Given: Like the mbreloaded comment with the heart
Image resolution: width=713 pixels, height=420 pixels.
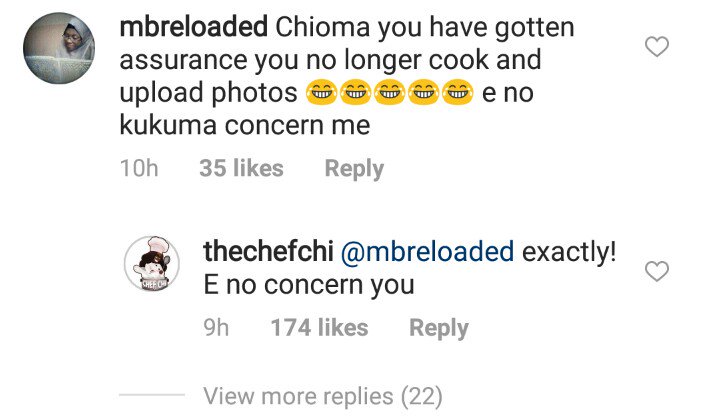Looking at the screenshot, I should click(656, 46).
